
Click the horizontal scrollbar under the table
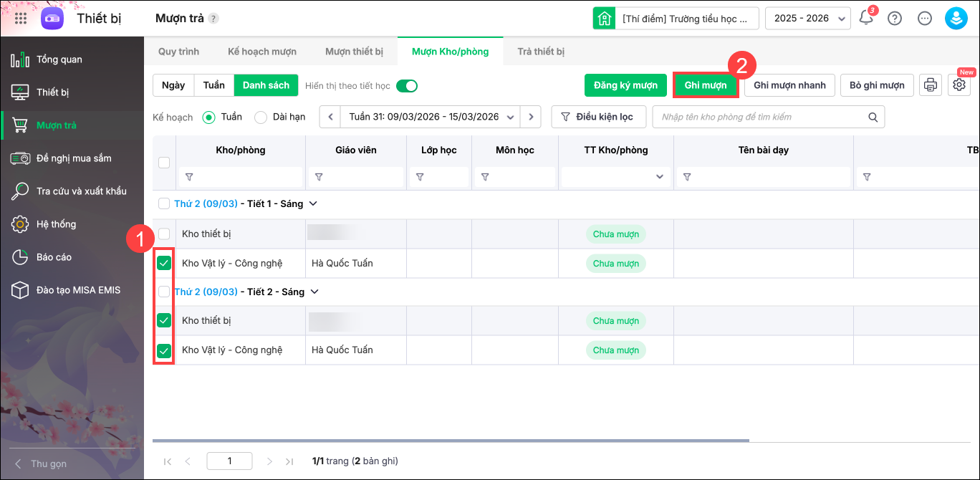pos(451,441)
